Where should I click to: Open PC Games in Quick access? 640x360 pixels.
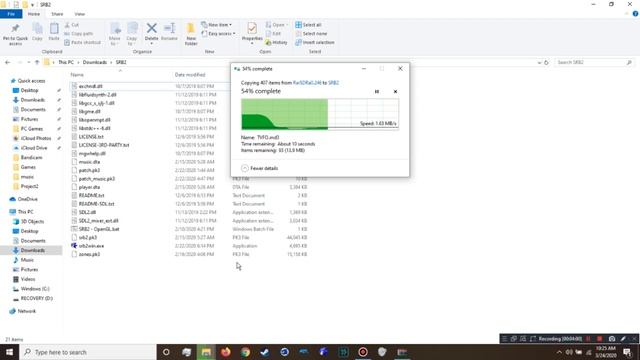[x=31, y=129]
